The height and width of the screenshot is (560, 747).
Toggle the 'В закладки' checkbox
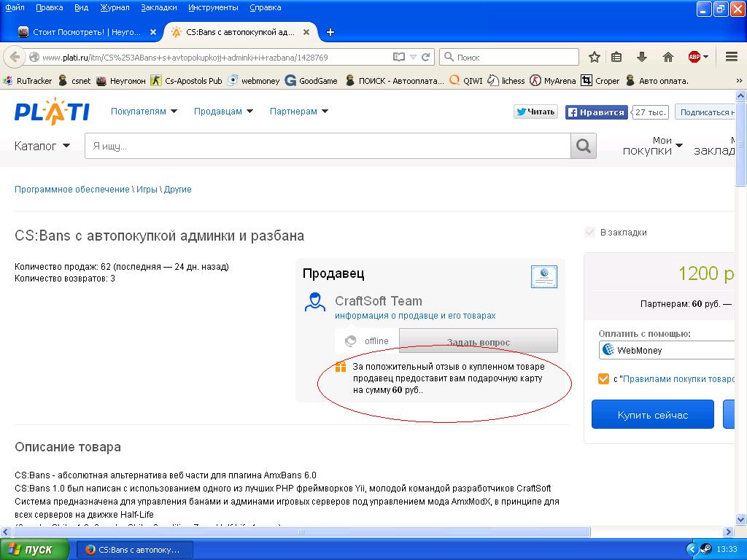tap(589, 233)
